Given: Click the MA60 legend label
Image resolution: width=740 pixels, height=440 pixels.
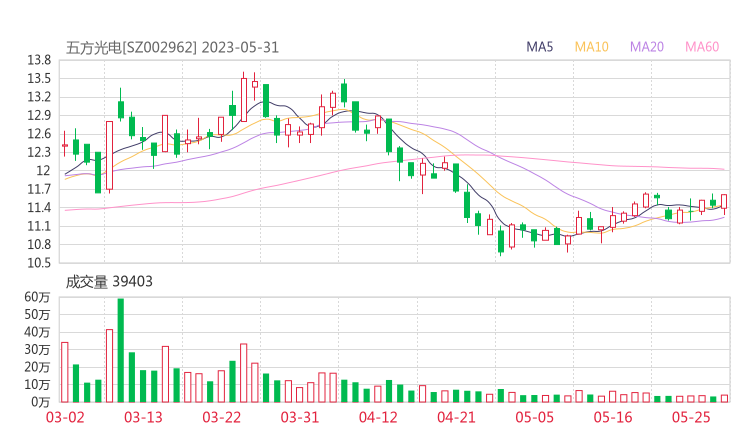Looking at the screenshot, I should pos(702,47).
